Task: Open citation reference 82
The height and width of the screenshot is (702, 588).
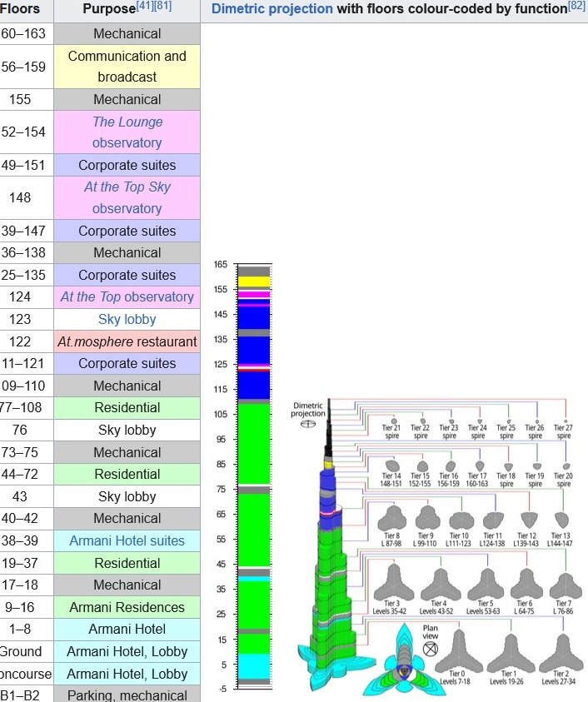Action: [x=576, y=7]
